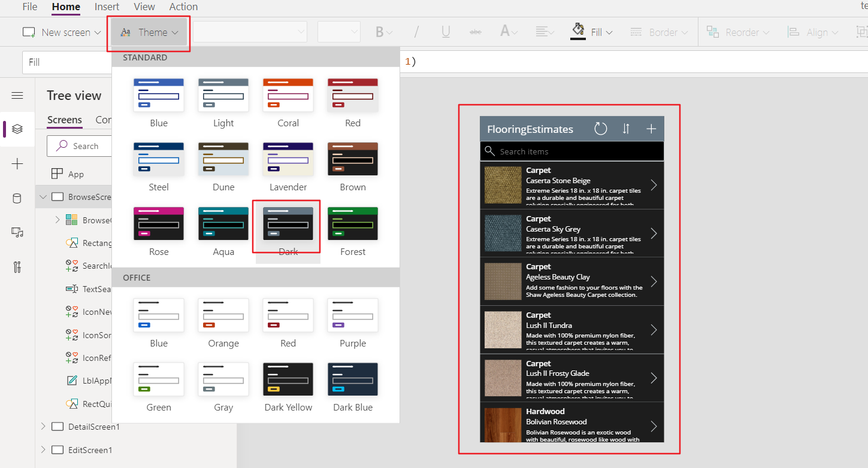Image resolution: width=868 pixels, height=468 pixels.
Task: Click the sort icon in the app preview header
Action: pyautogui.click(x=625, y=128)
